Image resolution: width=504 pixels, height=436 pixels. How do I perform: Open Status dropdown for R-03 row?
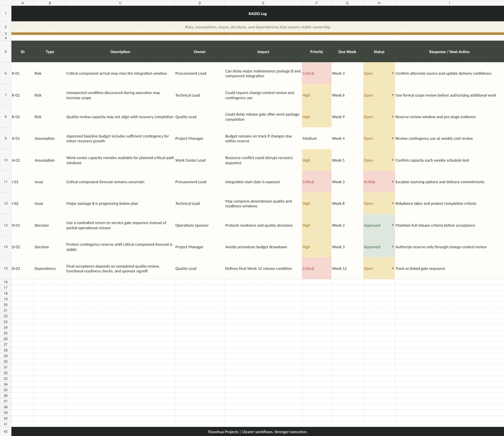(x=392, y=117)
